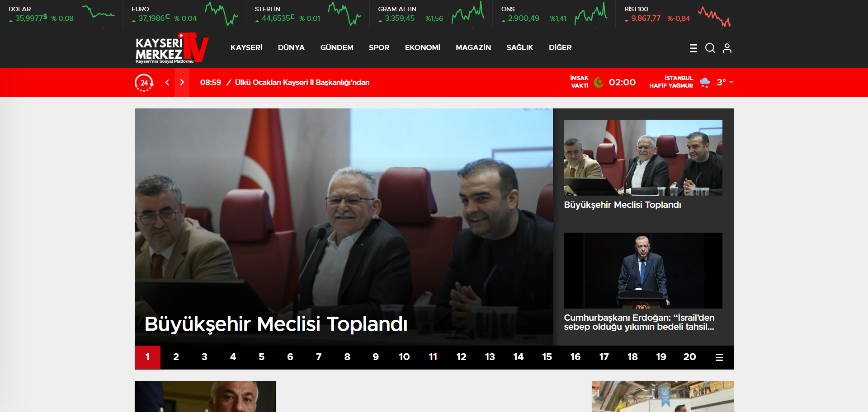Select slide 20 in headline pager

[x=689, y=357]
